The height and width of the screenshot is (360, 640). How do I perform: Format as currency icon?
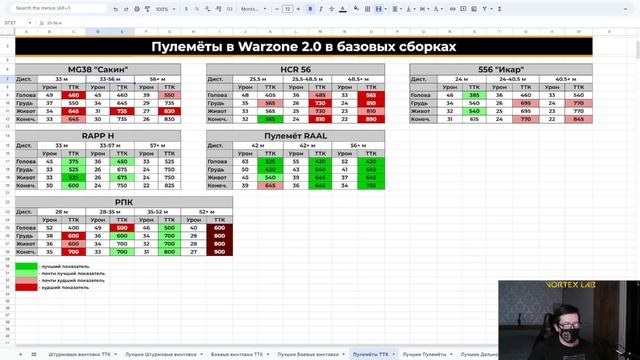(x=187, y=9)
